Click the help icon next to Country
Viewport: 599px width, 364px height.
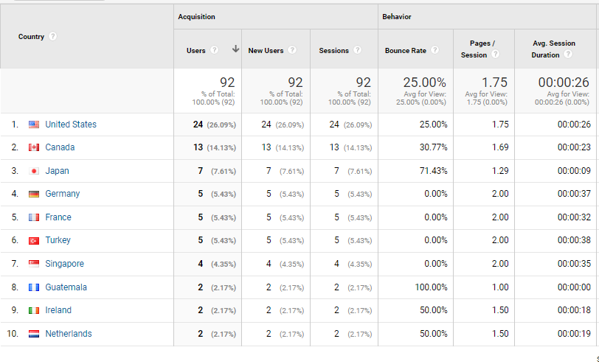coord(53,37)
